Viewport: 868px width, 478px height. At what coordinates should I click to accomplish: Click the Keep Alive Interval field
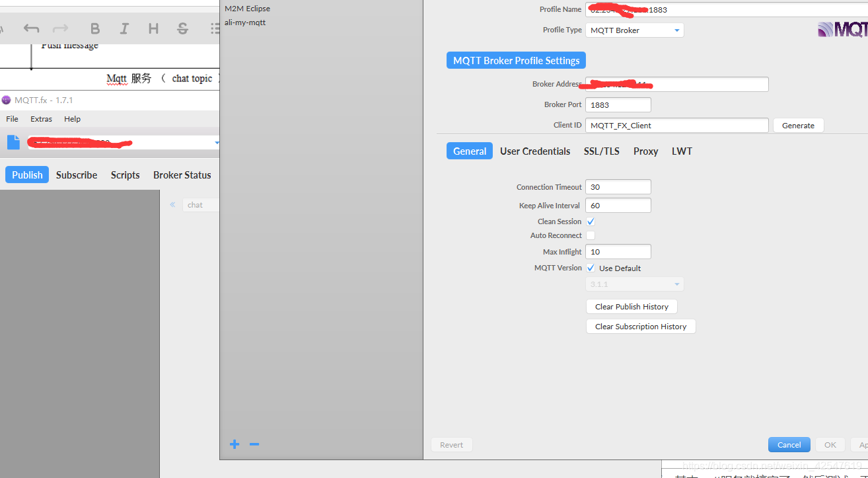(618, 206)
